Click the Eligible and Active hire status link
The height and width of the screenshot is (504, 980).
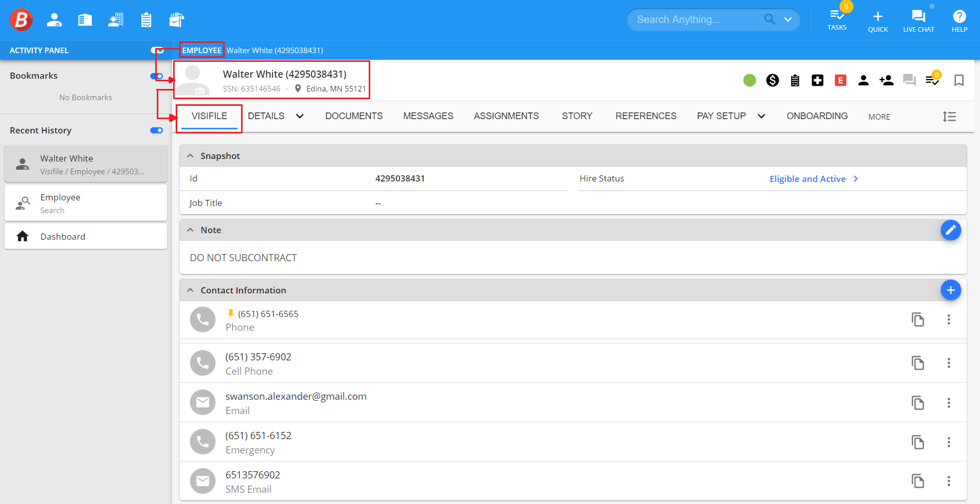click(x=814, y=179)
